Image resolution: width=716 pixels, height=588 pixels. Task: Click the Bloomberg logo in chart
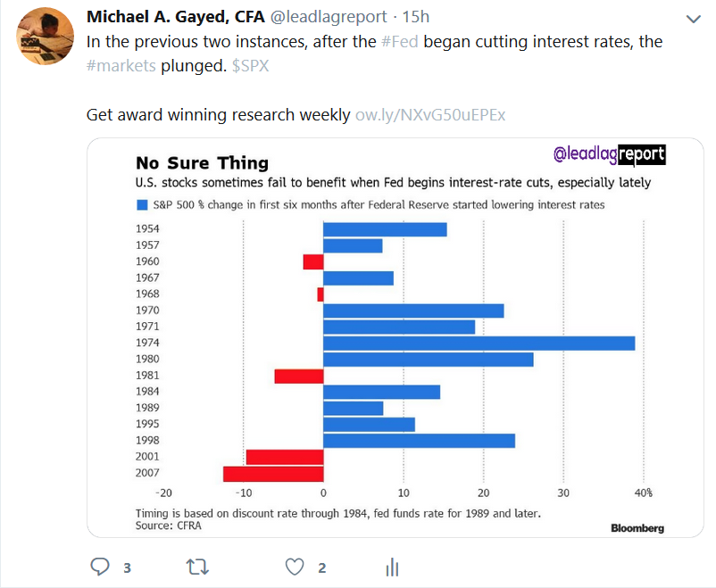pyautogui.click(x=637, y=527)
